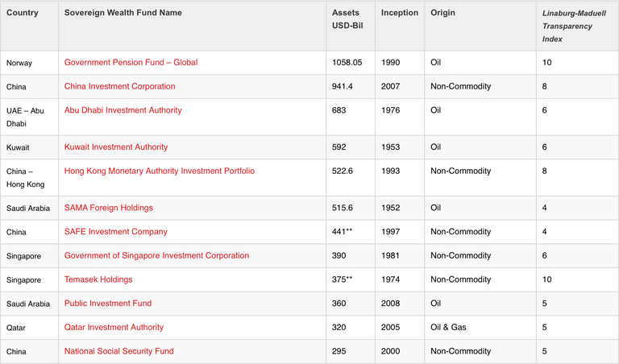619x364 pixels.
Task: Open the SAFE Investment Company link
Action: pyautogui.click(x=116, y=232)
